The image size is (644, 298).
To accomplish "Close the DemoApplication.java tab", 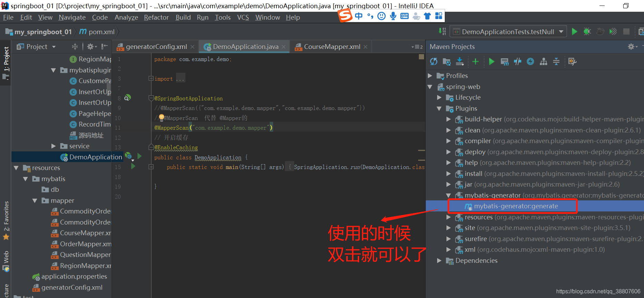I will 283,47.
